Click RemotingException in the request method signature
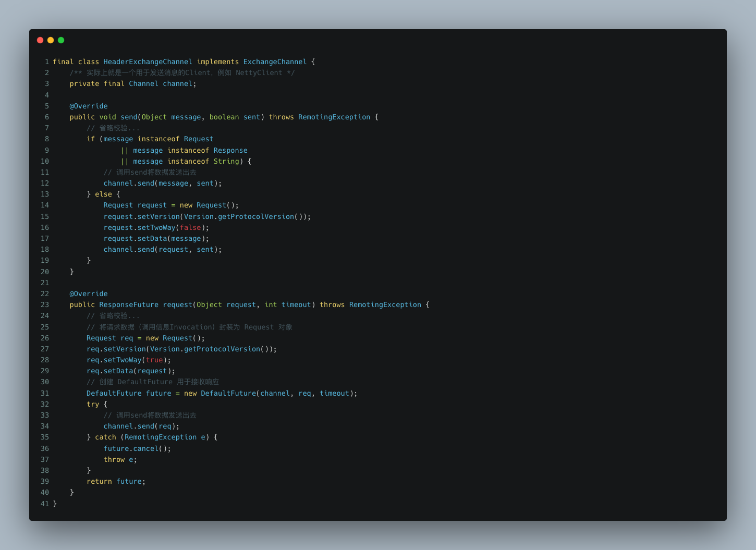 point(385,304)
